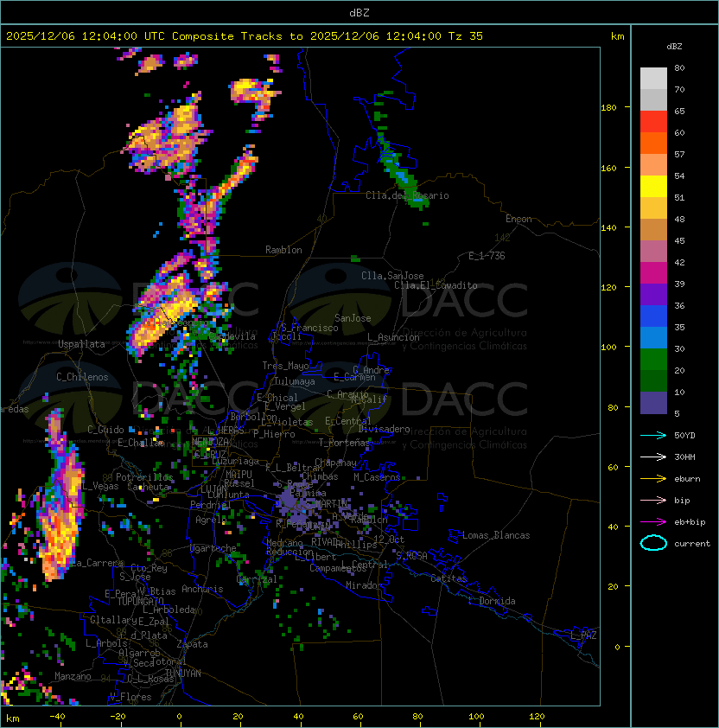Click the 'dBZ' title at the top

click(359, 13)
